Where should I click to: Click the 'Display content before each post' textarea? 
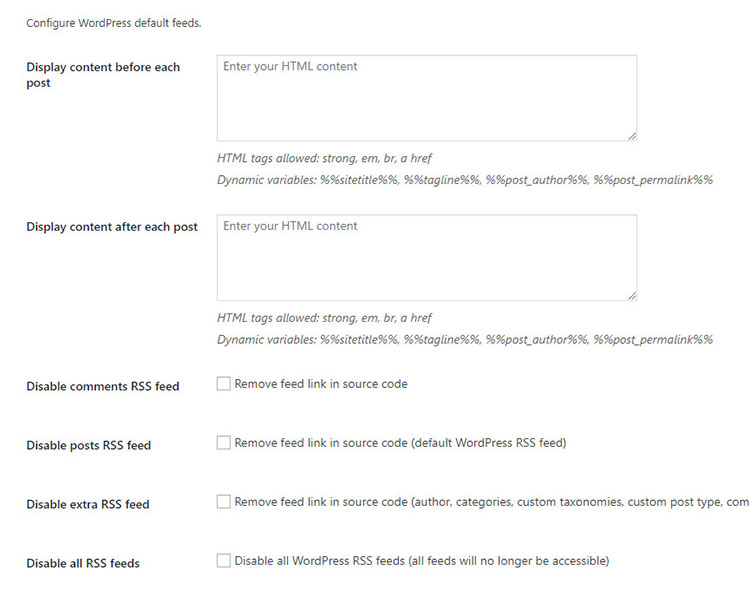426,98
